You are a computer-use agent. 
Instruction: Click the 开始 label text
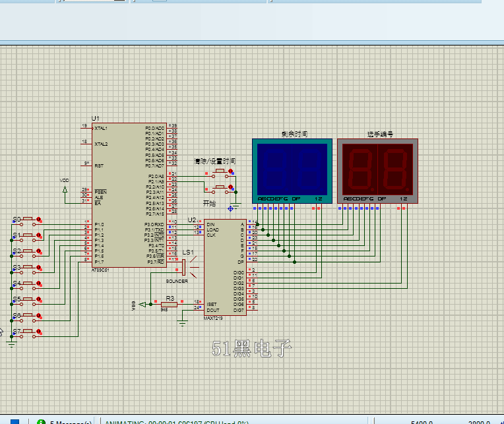coord(209,203)
